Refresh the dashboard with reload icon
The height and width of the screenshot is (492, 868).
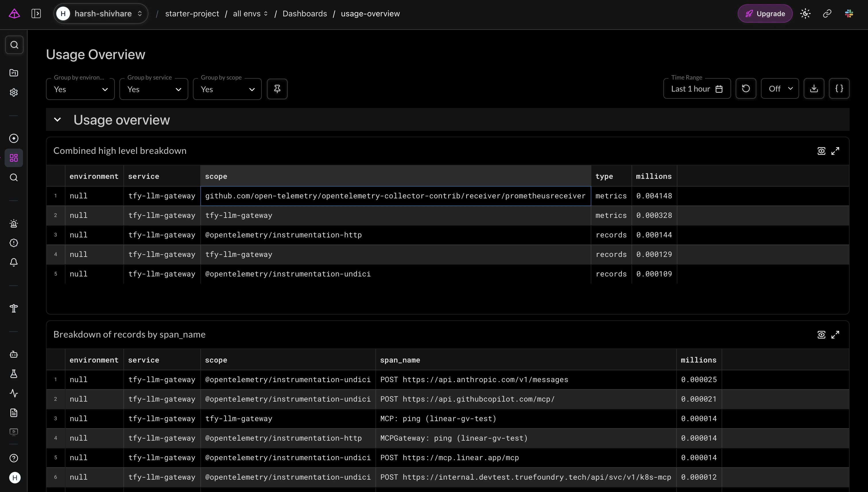point(746,88)
